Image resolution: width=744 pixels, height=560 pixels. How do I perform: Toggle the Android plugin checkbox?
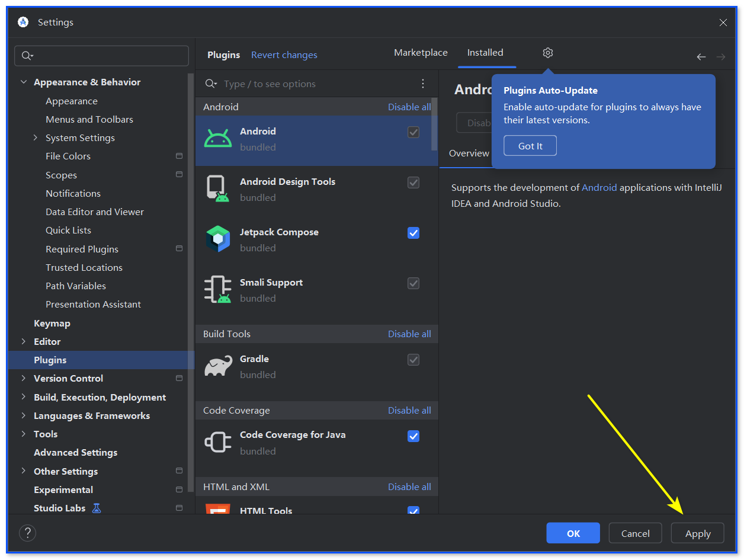pyautogui.click(x=413, y=132)
